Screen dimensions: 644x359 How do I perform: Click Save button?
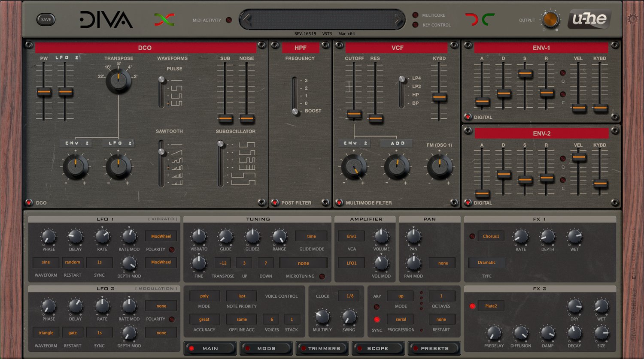46,19
